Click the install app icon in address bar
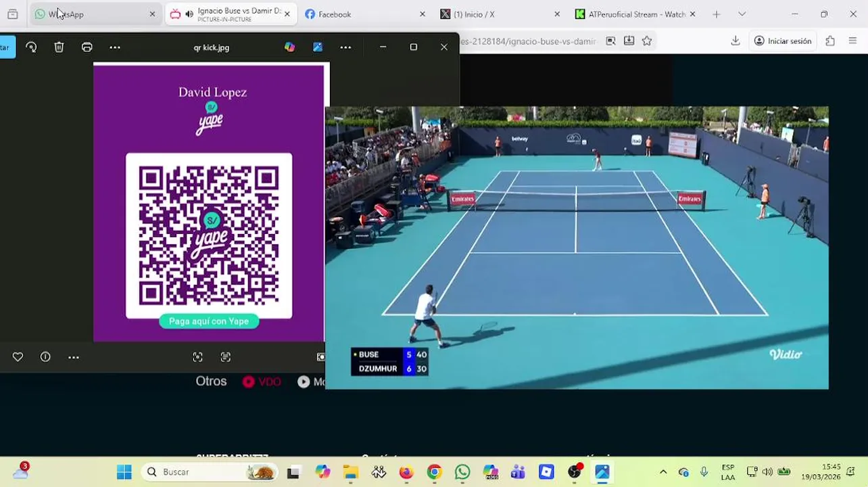The width and height of the screenshot is (868, 487). coord(629,41)
